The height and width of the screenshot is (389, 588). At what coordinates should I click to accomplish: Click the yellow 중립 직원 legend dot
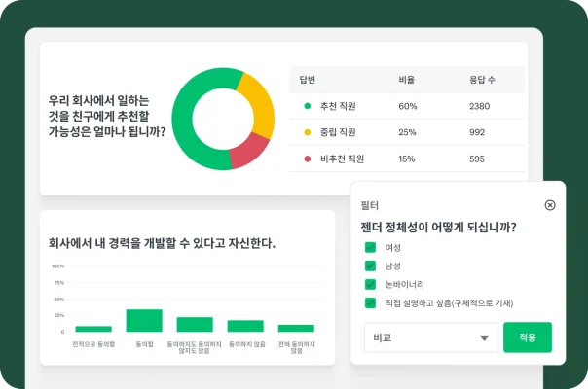point(307,132)
